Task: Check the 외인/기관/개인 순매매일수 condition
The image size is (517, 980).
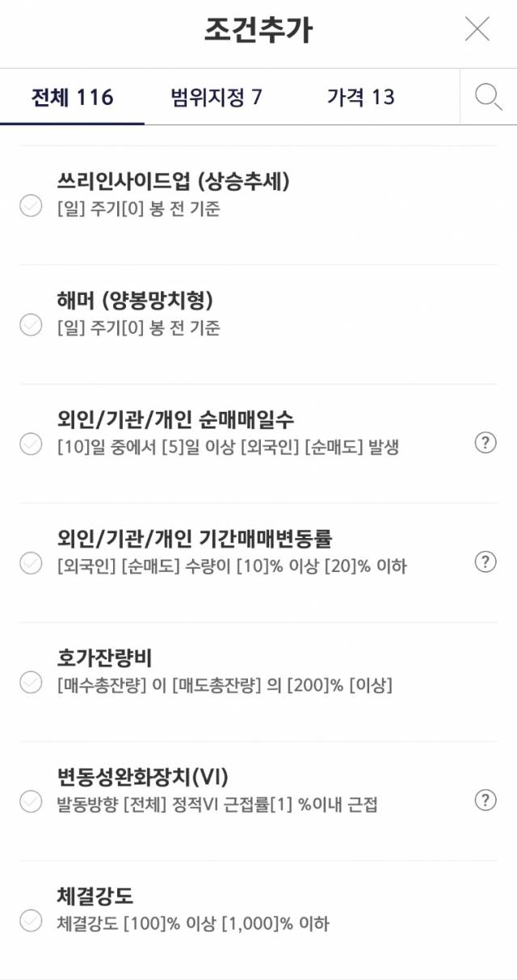Action: coord(31,443)
